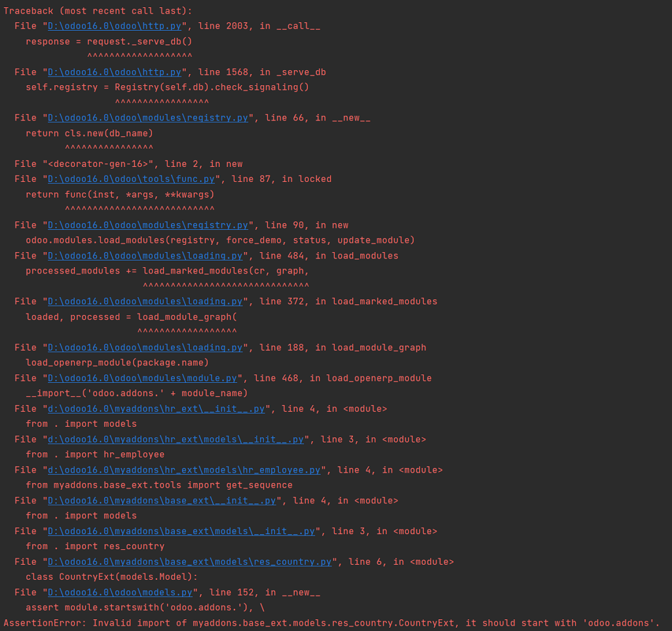Open loading.py link at line 484

coord(145,256)
